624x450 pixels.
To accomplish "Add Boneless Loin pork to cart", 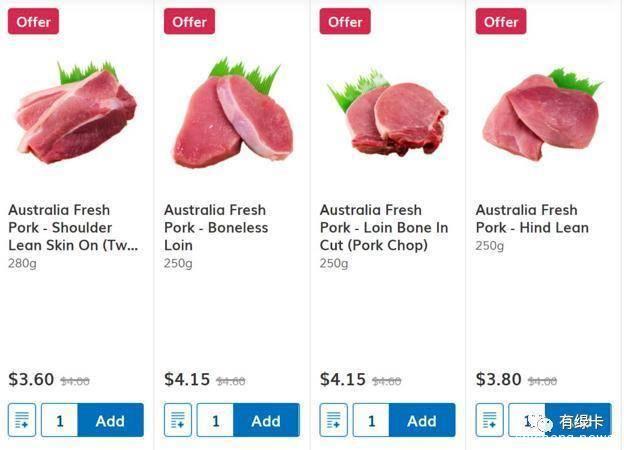I will [x=266, y=421].
